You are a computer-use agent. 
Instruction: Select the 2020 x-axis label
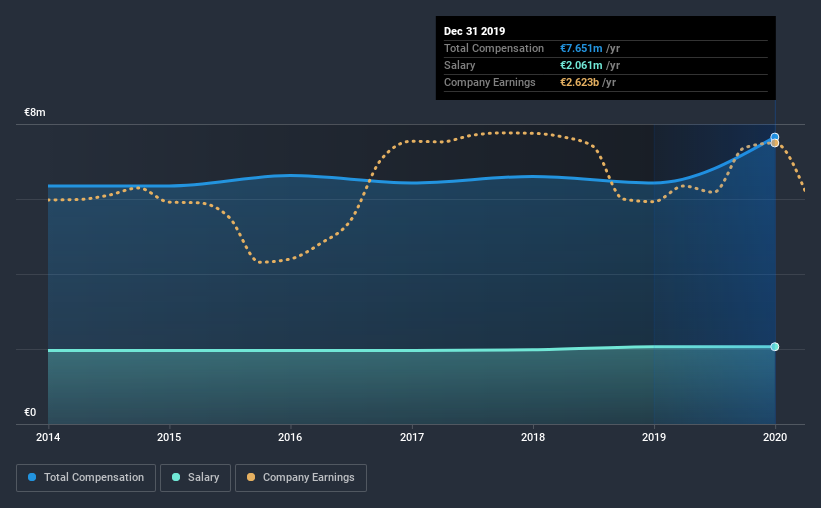click(775, 437)
